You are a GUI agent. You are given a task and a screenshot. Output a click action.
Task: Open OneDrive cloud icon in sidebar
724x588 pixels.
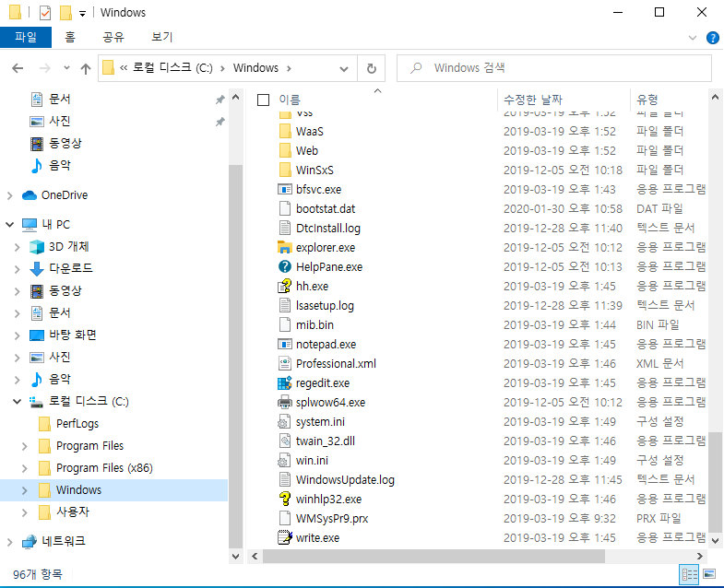pyautogui.click(x=30, y=195)
